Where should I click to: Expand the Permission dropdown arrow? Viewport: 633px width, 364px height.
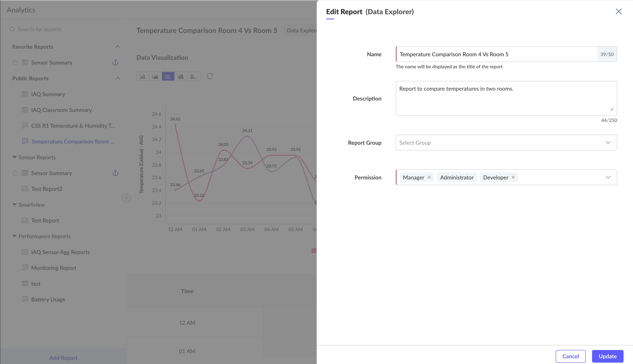click(x=608, y=177)
